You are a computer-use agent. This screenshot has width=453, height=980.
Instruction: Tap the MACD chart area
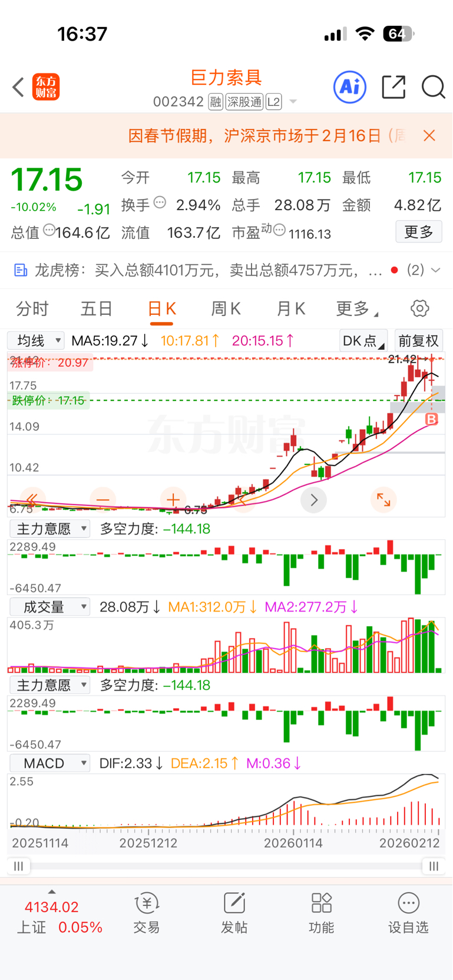click(226, 802)
